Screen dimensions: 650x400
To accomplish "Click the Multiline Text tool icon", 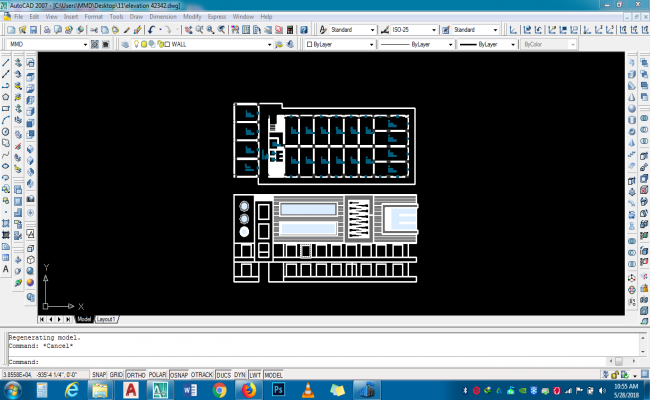I will (6, 269).
